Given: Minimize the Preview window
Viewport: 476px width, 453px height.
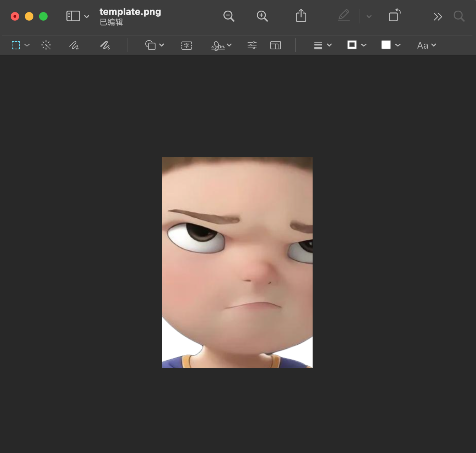Looking at the screenshot, I should (29, 16).
